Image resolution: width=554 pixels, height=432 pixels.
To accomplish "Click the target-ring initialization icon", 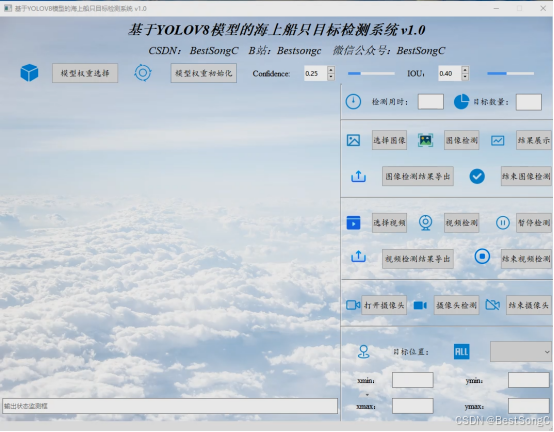I will (x=143, y=73).
